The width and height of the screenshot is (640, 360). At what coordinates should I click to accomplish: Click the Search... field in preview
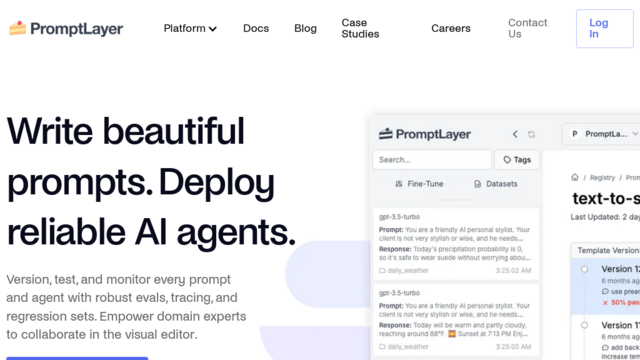(x=432, y=160)
